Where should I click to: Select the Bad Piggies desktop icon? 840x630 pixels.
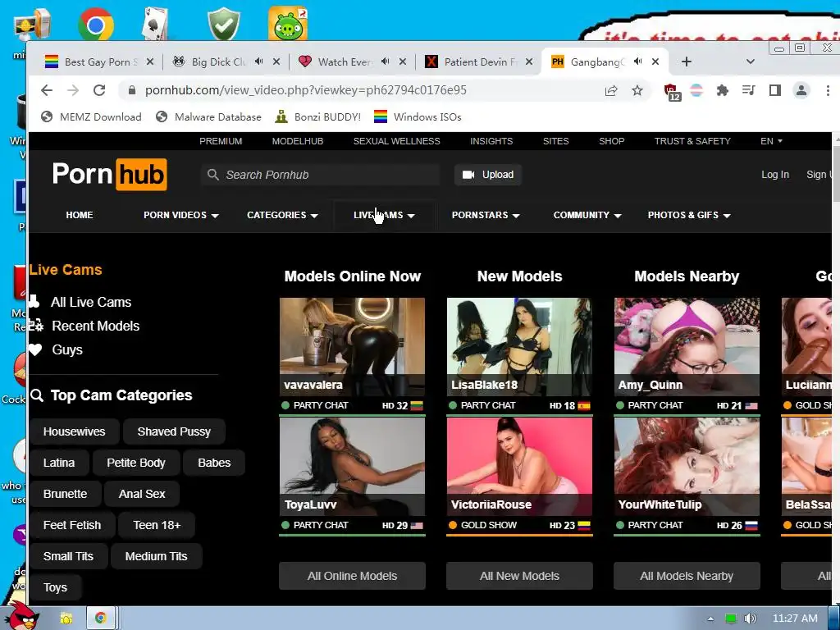[288, 24]
